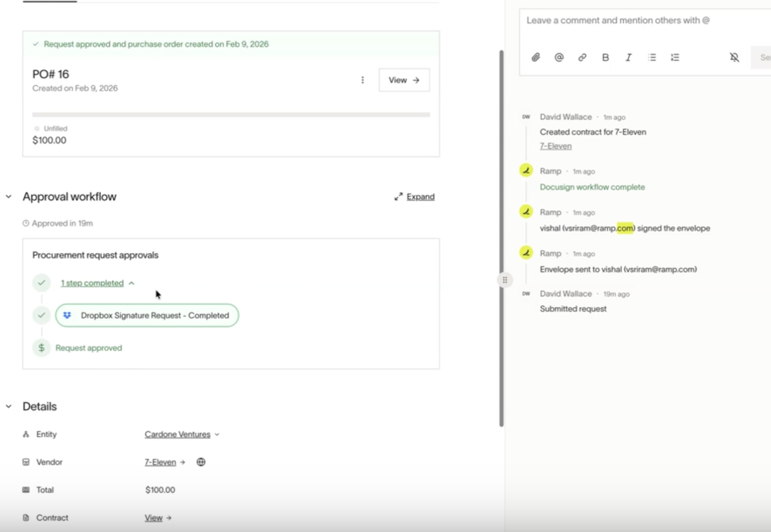The width and height of the screenshot is (771, 532).
Task: Click the clock icon next to Approved in 19m
Action: (26, 223)
